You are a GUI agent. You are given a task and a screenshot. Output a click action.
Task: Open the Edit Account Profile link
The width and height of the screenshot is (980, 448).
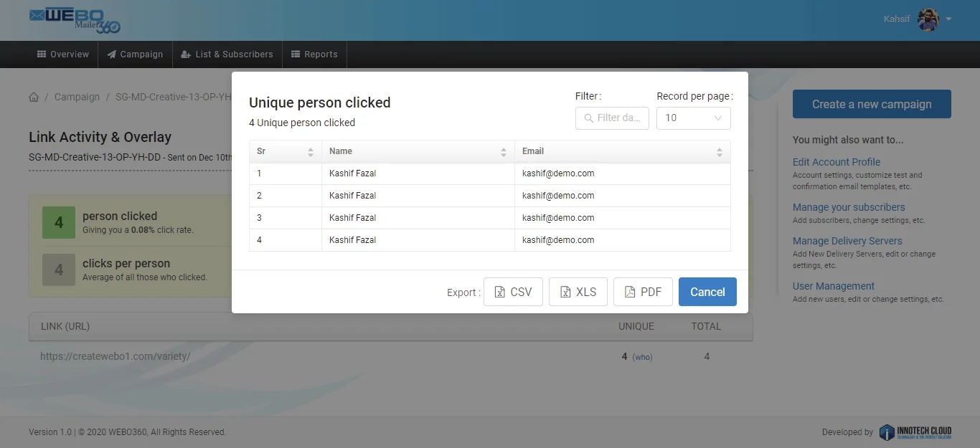pyautogui.click(x=837, y=162)
